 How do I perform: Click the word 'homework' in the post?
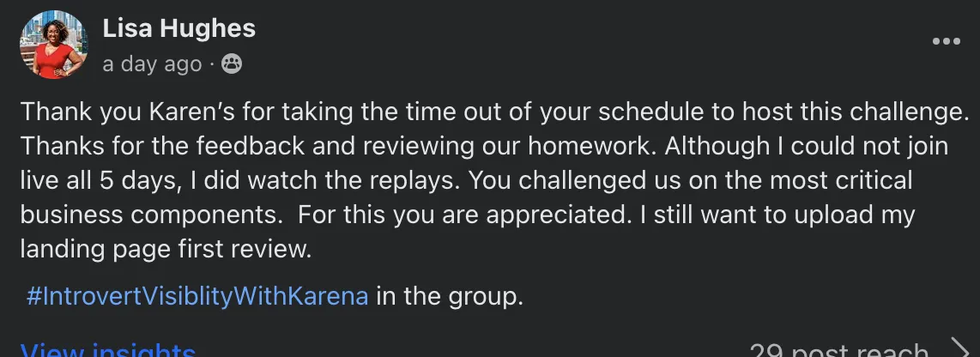point(591,147)
